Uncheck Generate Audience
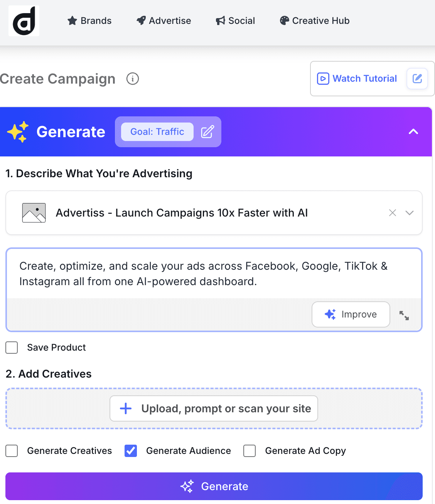The height and width of the screenshot is (504, 435). coord(131,451)
